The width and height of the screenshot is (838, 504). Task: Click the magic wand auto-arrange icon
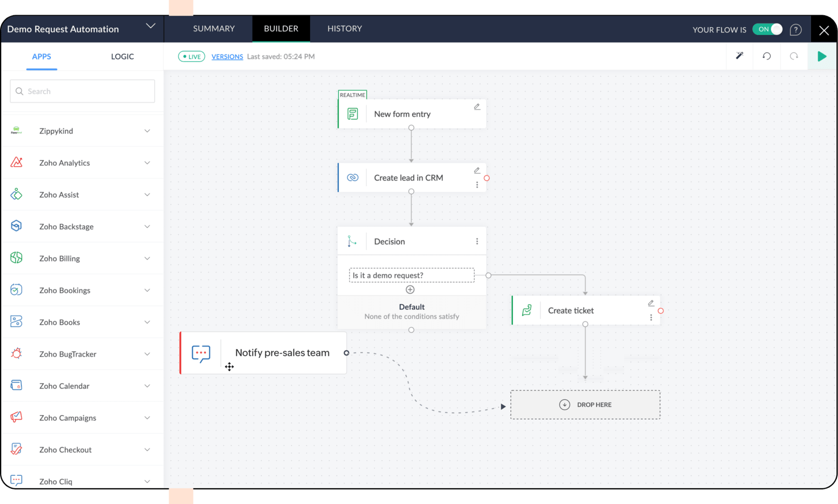[740, 56]
